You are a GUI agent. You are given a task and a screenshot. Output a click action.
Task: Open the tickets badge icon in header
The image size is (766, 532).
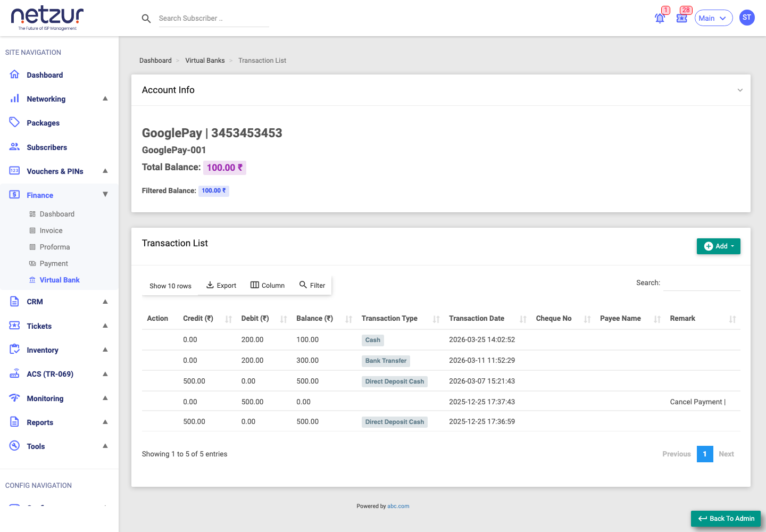681,18
